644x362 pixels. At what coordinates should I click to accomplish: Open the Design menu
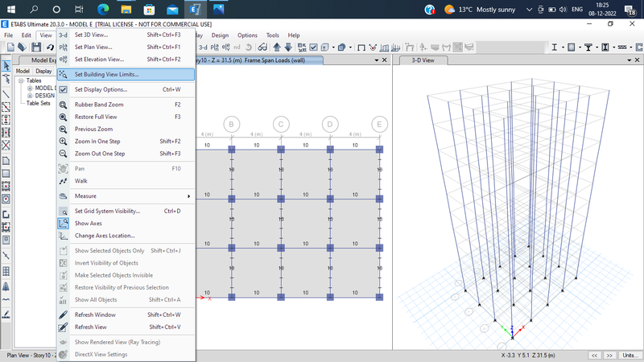220,35
